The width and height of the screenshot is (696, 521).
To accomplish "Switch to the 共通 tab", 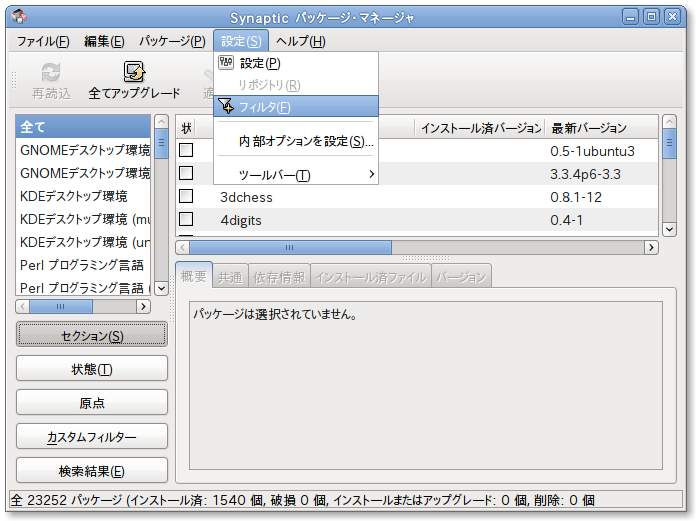I will (230, 277).
